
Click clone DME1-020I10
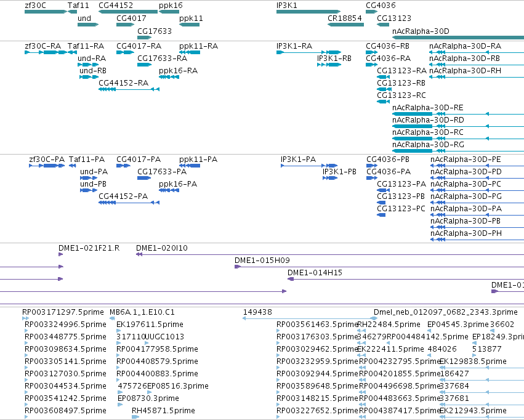pos(330,254)
